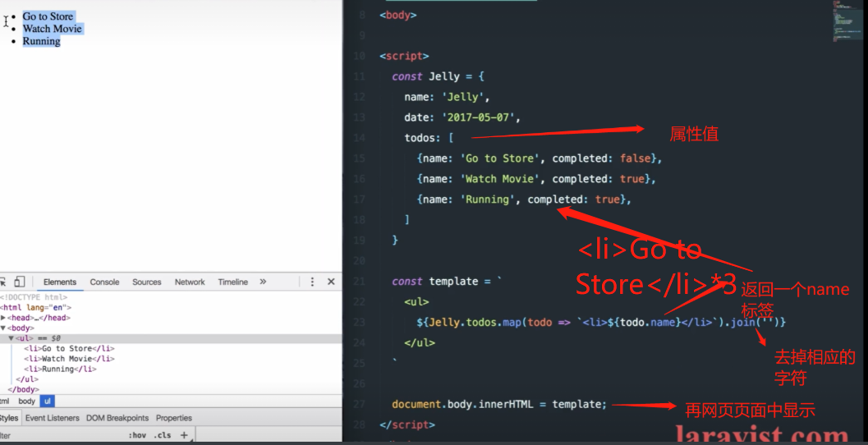Click the 'const template =' code line

pyautogui.click(x=446, y=281)
